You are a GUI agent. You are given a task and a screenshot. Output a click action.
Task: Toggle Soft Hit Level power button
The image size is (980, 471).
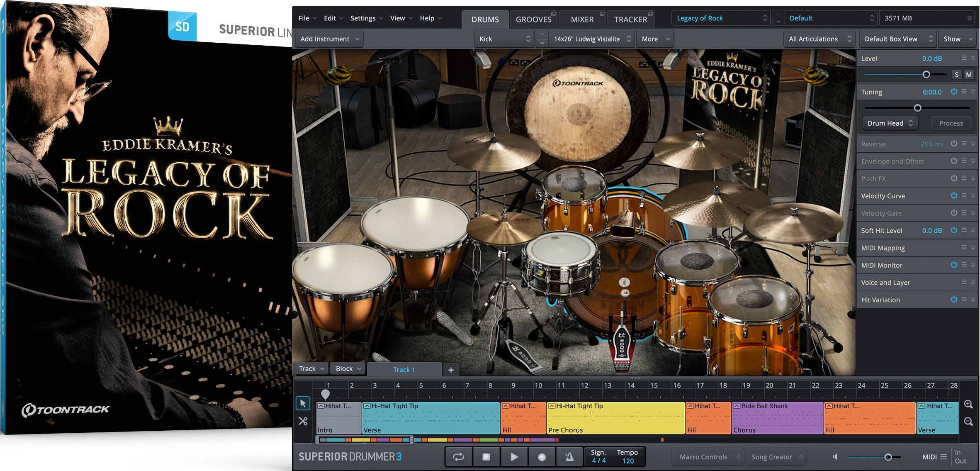tap(954, 230)
